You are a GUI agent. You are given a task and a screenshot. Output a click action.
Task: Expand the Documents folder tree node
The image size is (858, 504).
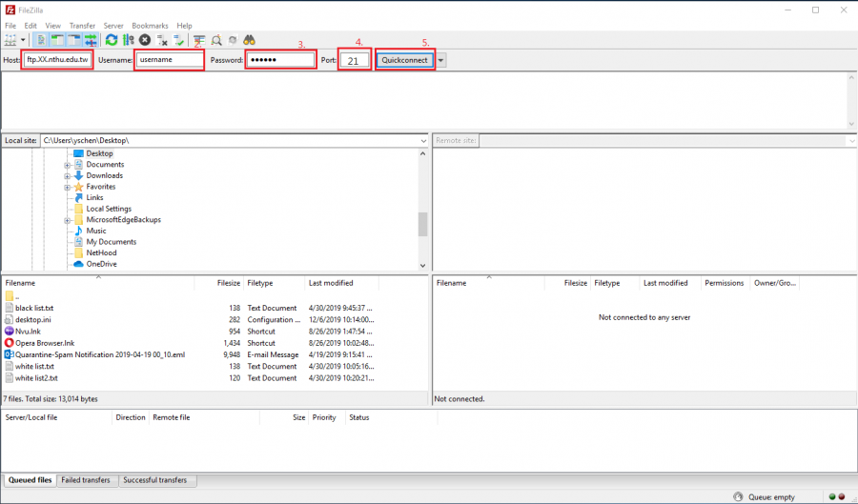coord(68,165)
